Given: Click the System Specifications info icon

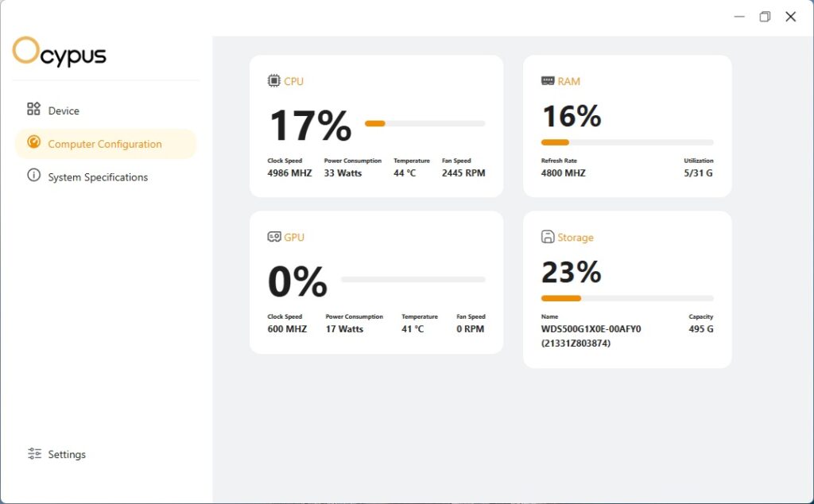Looking at the screenshot, I should (x=33, y=175).
